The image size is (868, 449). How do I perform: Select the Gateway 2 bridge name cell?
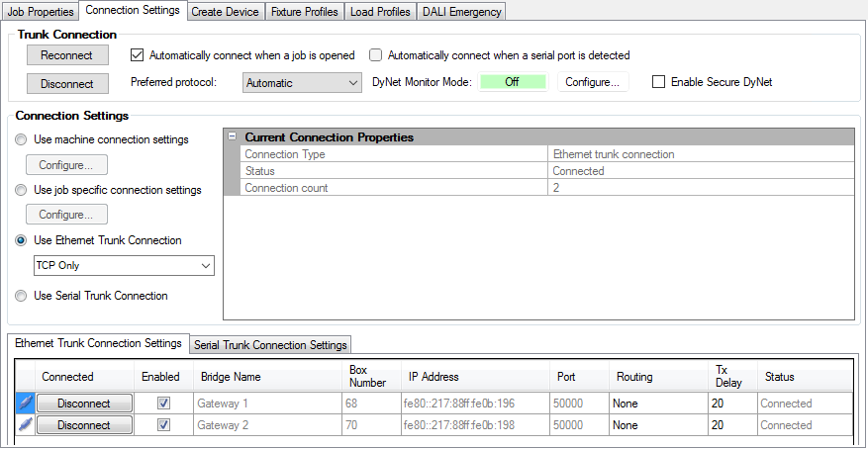point(267,424)
